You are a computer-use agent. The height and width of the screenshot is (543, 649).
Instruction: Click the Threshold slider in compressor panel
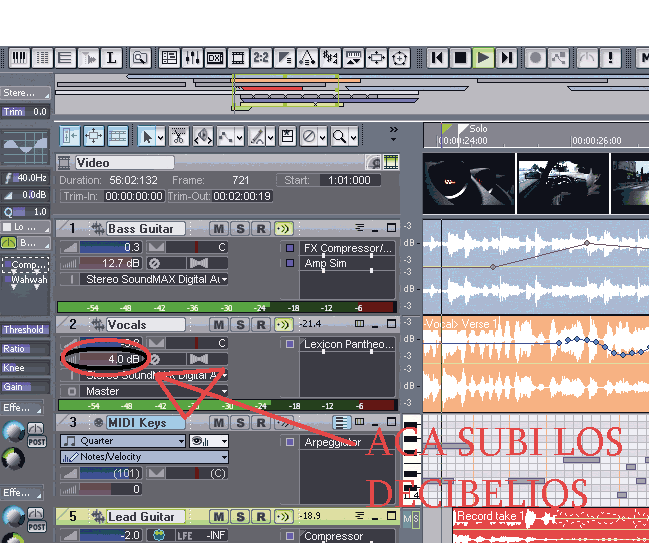[x=25, y=329]
